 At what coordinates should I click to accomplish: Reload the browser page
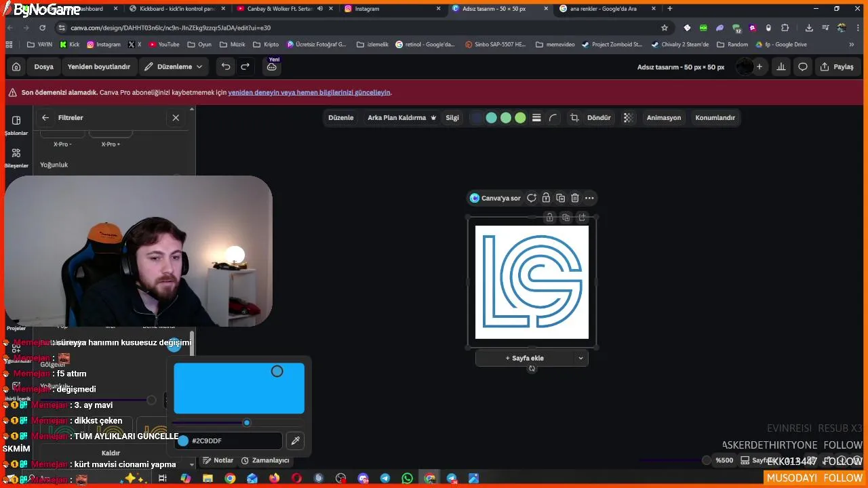click(x=42, y=28)
